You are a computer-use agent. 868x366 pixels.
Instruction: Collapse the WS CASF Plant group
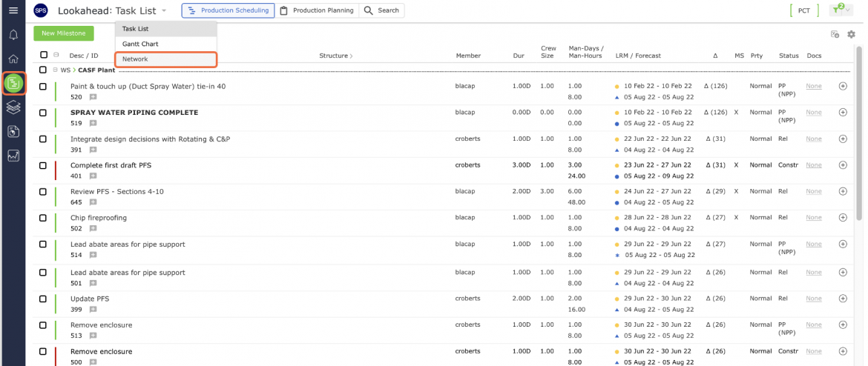coord(55,70)
